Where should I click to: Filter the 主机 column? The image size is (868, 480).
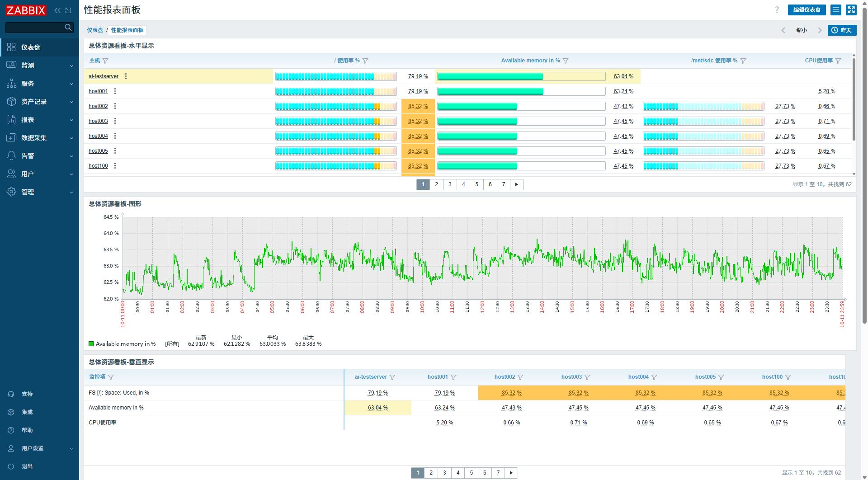tap(105, 61)
